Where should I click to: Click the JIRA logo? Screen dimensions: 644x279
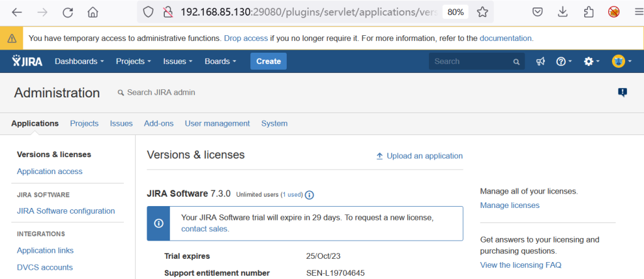[x=27, y=61]
